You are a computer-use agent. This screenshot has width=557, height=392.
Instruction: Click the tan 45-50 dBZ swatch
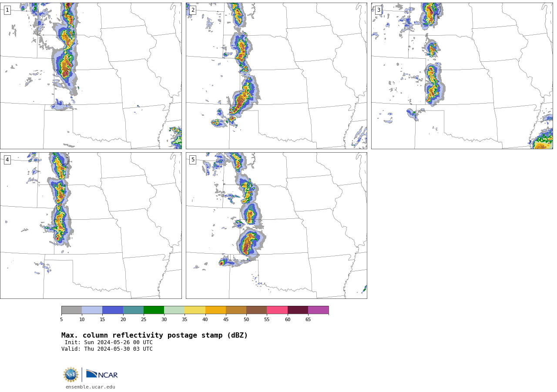[x=236, y=310]
